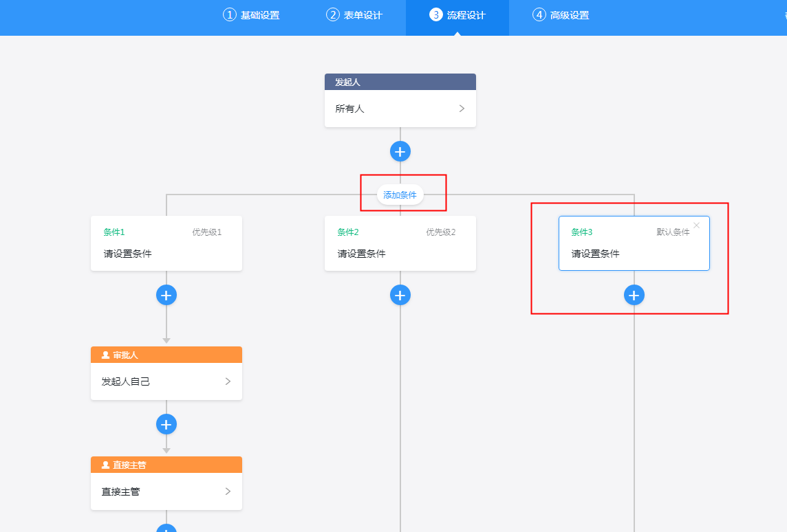Image resolution: width=787 pixels, height=532 pixels.
Task: Click 请设置条件 text in 条件1 card
Action: point(127,254)
